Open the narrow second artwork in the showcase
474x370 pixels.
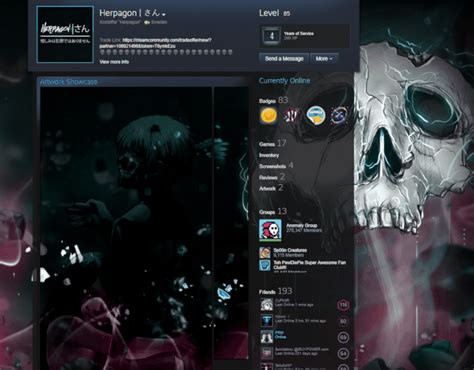231,223
